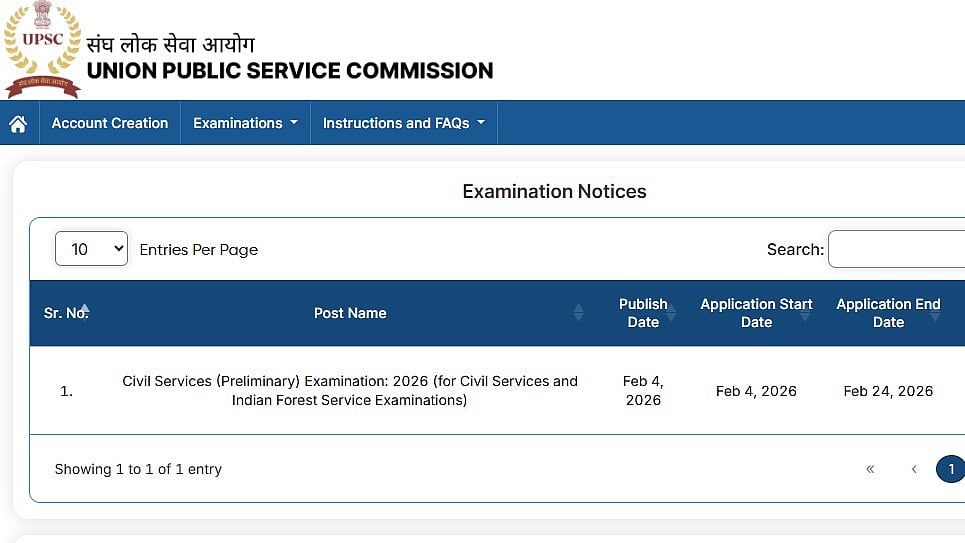Sort by Sr. No. column arrows
Screen dimensions: 965x543
(x=85, y=312)
